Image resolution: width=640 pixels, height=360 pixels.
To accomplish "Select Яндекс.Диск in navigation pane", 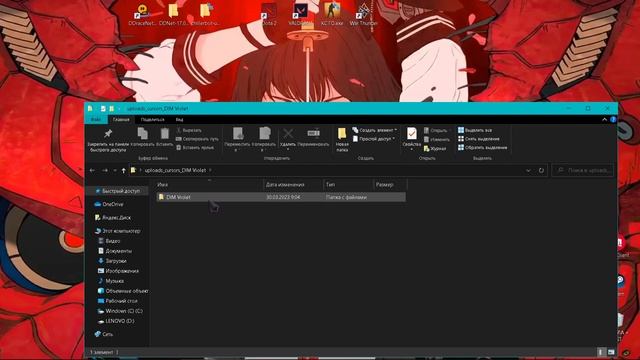I will [x=113, y=218].
